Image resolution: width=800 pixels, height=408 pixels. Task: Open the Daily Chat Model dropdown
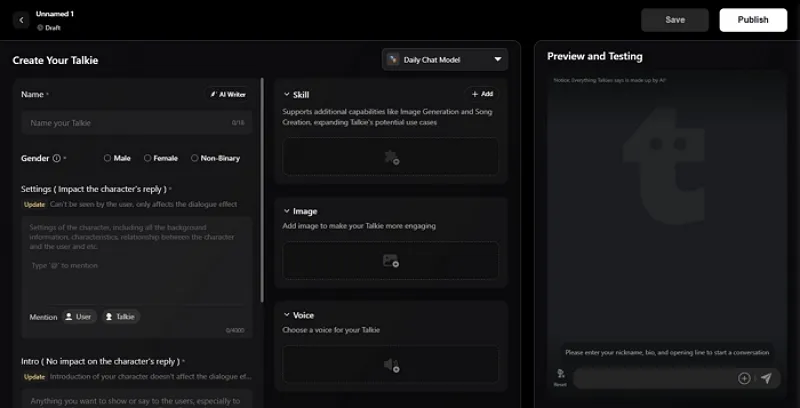[445, 60]
